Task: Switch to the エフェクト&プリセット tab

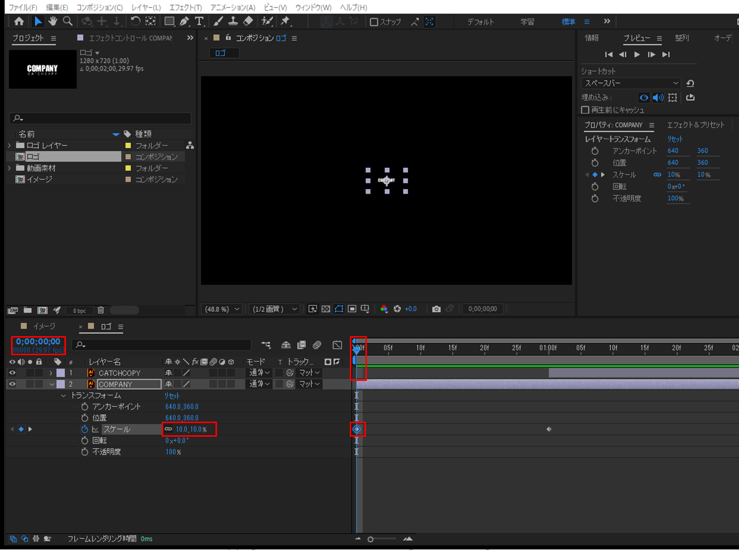Action: pyautogui.click(x=695, y=125)
